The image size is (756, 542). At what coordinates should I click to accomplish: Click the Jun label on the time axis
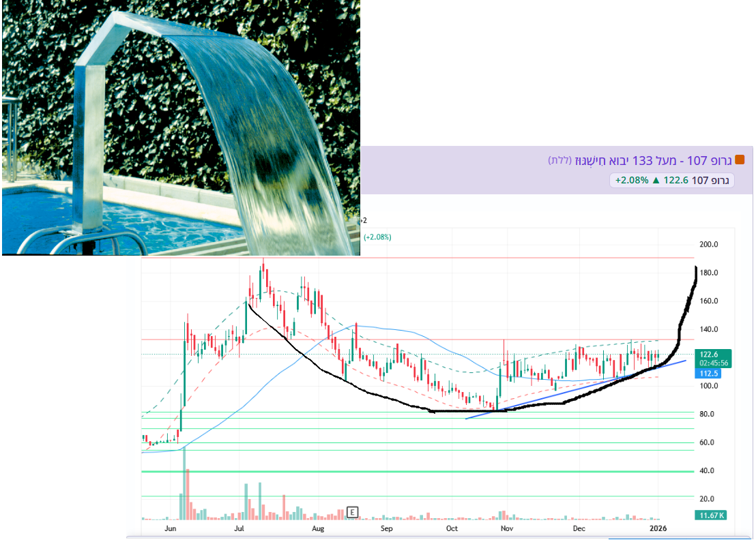point(170,528)
